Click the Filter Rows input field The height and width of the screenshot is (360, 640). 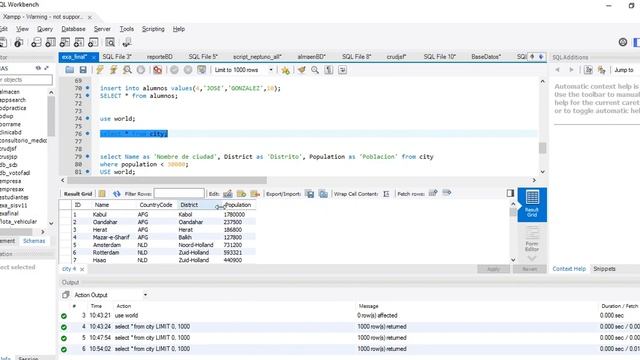(179, 193)
